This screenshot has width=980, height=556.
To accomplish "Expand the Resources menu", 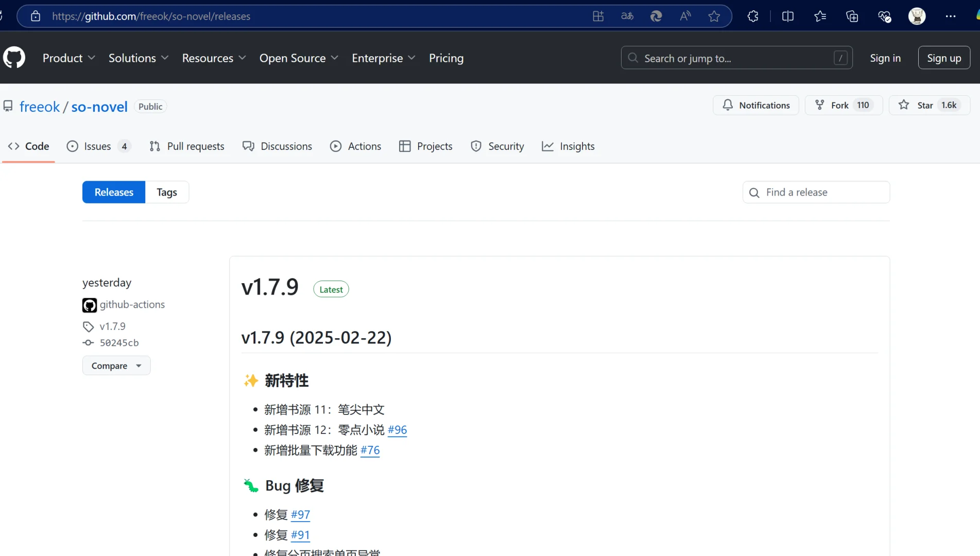I will click(x=214, y=58).
